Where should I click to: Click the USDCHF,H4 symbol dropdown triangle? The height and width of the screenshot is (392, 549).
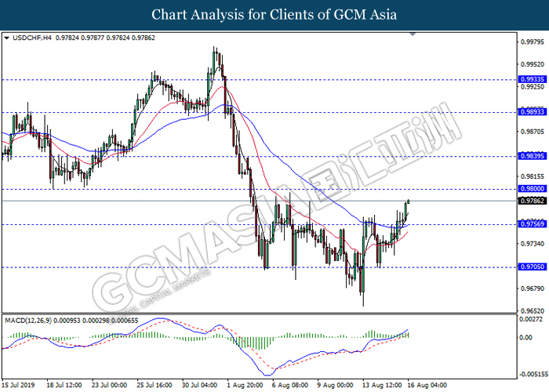pos(6,38)
